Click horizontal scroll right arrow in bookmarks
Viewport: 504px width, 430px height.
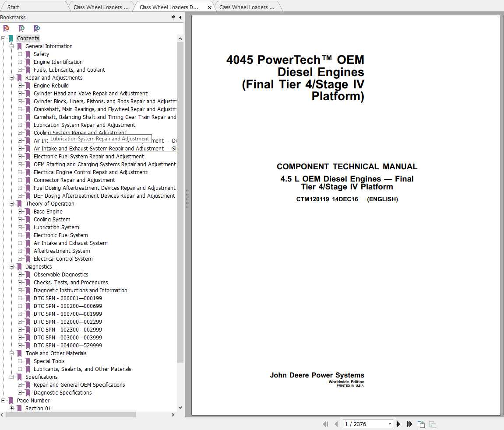(173, 415)
